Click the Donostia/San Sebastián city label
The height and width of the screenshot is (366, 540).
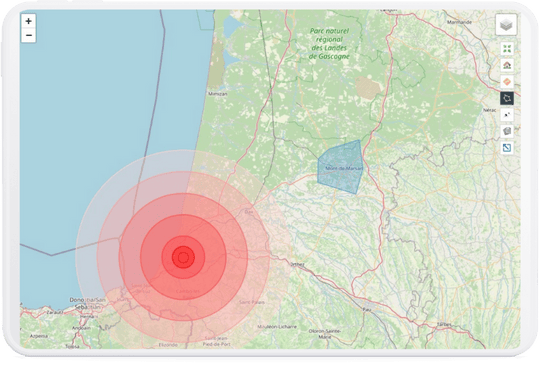click(x=87, y=303)
